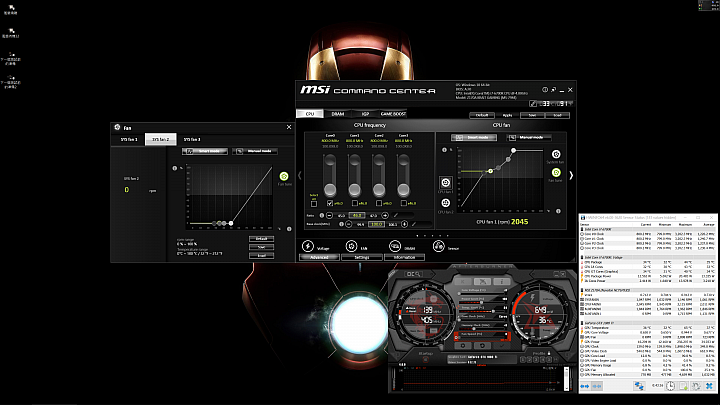Click Fan tune icon in Fan window
720x405 pixels.
pos(284,176)
